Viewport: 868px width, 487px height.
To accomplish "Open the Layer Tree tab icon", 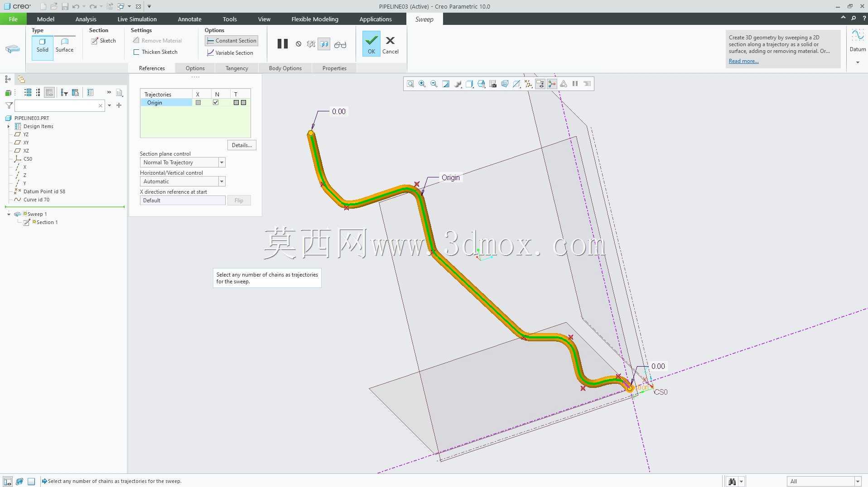I will [x=21, y=79].
